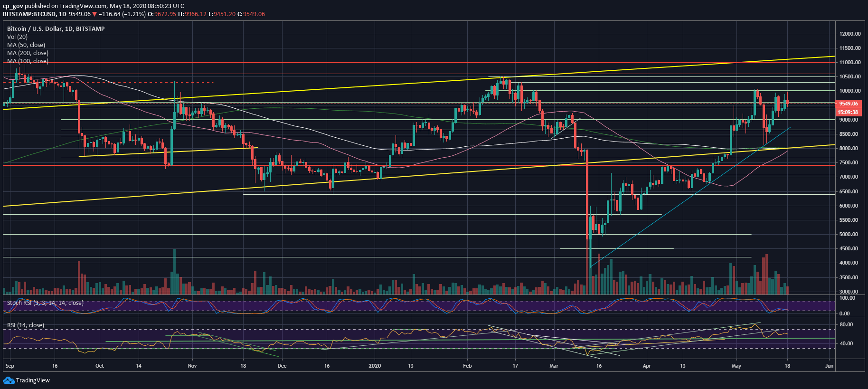This screenshot has width=868, height=389.
Task: Click the Apr date label on time axis
Action: (x=646, y=366)
